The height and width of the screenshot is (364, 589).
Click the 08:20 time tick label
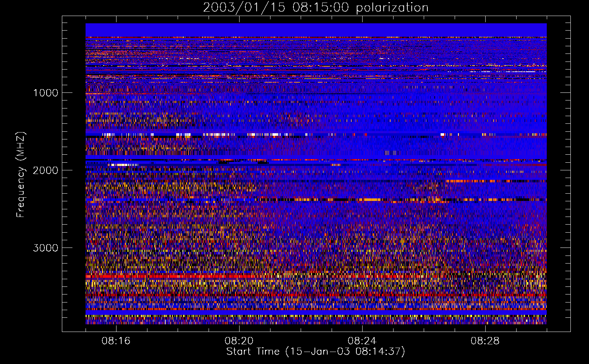coord(239,341)
